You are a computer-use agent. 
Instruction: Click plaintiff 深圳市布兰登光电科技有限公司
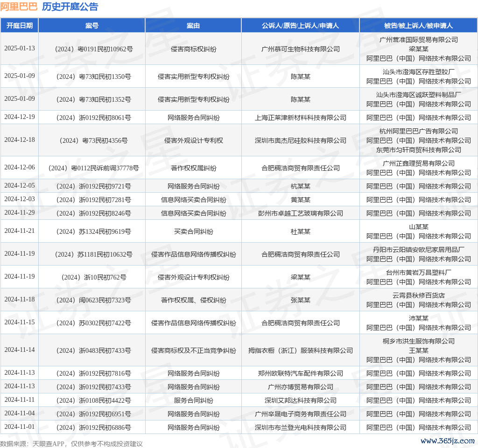300,427
